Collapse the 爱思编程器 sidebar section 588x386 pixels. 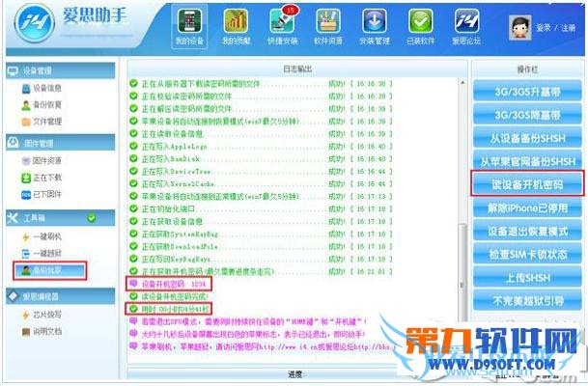point(61,296)
